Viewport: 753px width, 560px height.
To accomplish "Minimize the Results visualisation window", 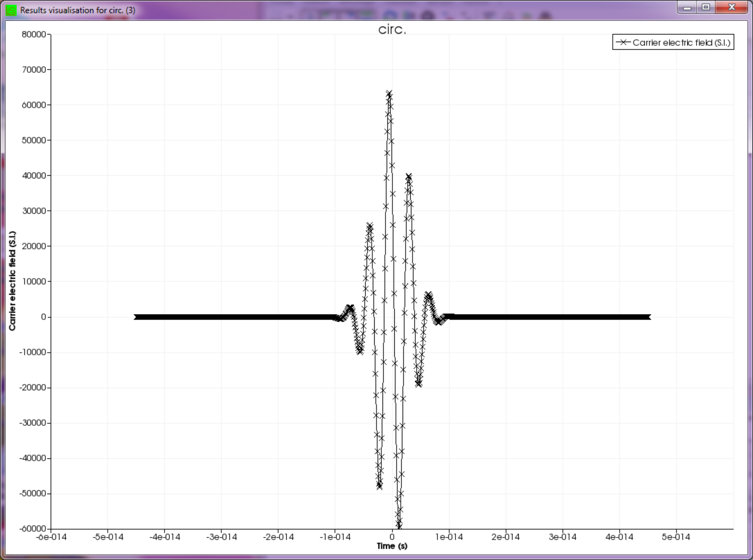I will click(x=687, y=7).
